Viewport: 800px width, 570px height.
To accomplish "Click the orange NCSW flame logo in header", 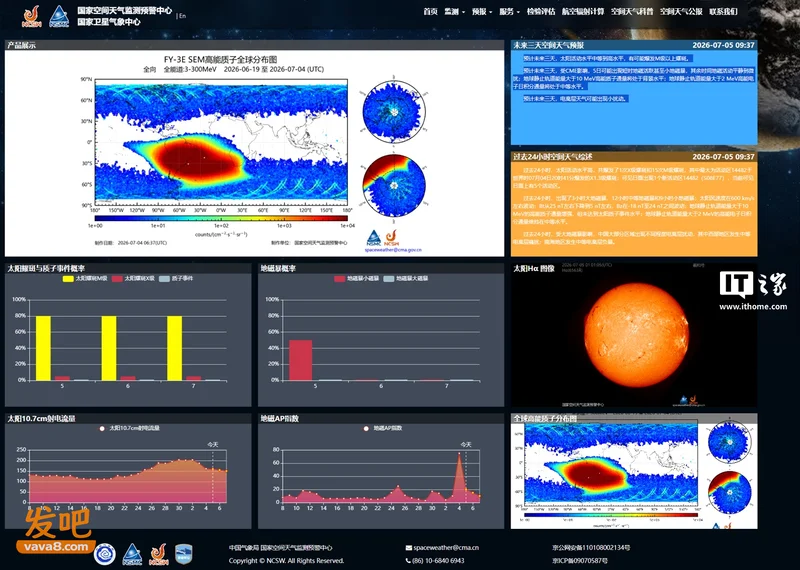I will 32,16.
